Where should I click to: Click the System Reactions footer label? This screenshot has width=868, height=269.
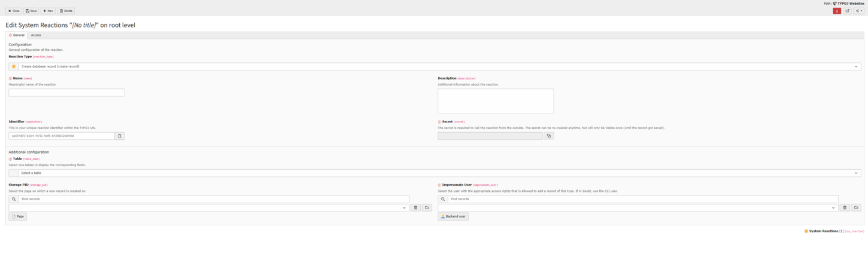(824, 231)
